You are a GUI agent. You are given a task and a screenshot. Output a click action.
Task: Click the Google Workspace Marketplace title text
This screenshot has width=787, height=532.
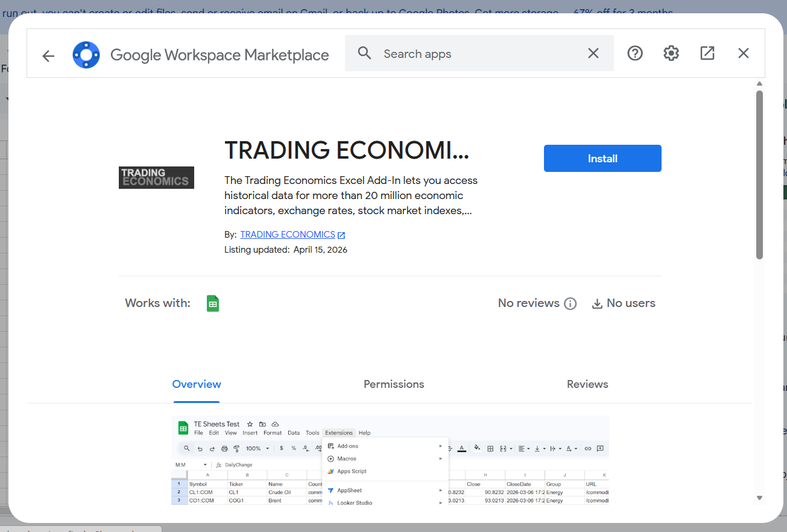(220, 55)
